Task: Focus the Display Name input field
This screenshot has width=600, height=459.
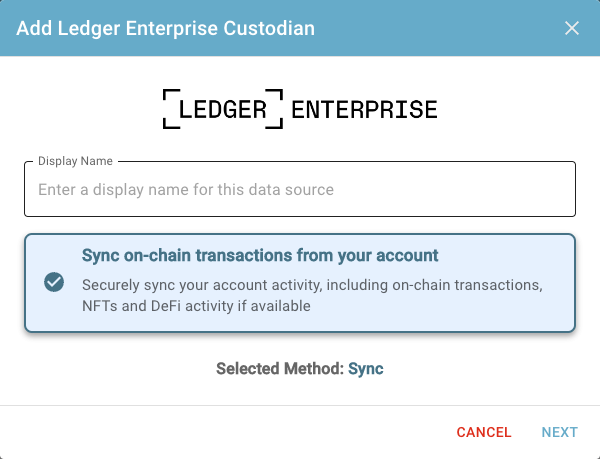Action: (x=300, y=189)
